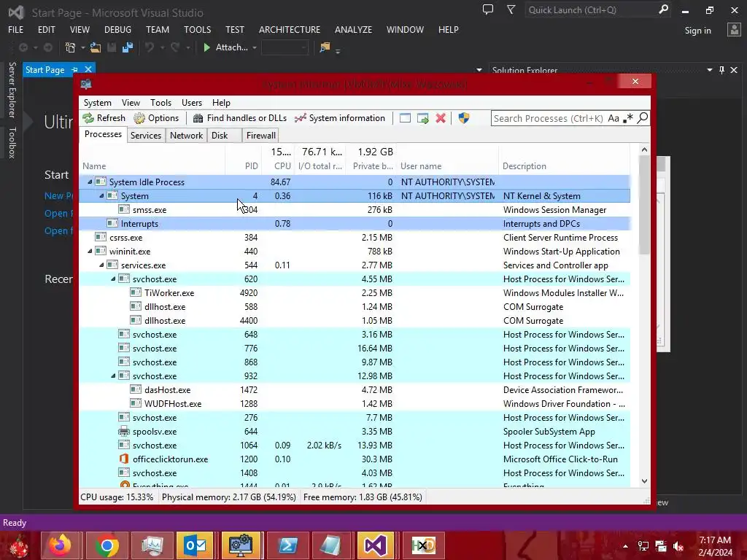Click the shield administrator icon

(463, 118)
